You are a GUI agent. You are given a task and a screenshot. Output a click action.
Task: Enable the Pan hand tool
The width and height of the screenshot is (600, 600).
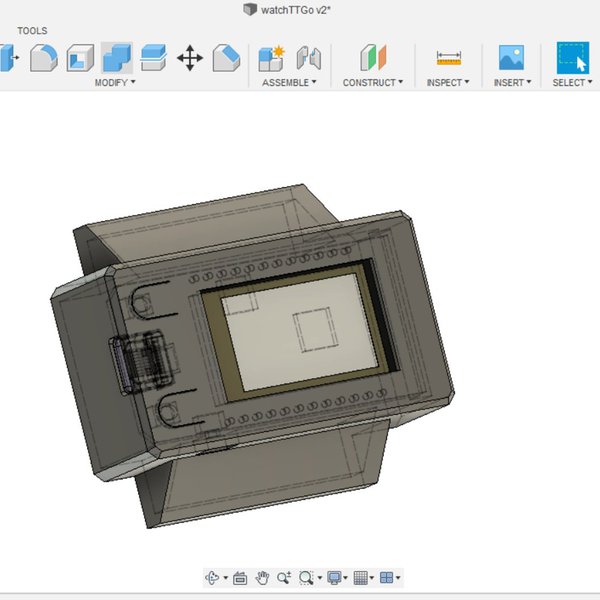262,578
